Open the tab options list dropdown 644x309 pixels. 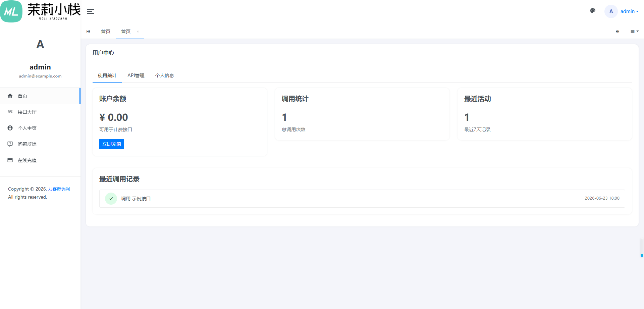pos(635,31)
